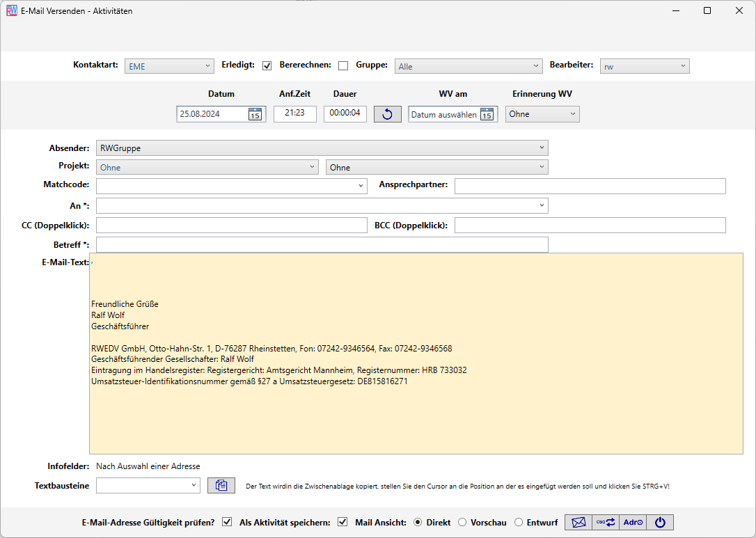Expand the Gruppe dropdown showing Alle
756x538 pixels.
[468, 66]
